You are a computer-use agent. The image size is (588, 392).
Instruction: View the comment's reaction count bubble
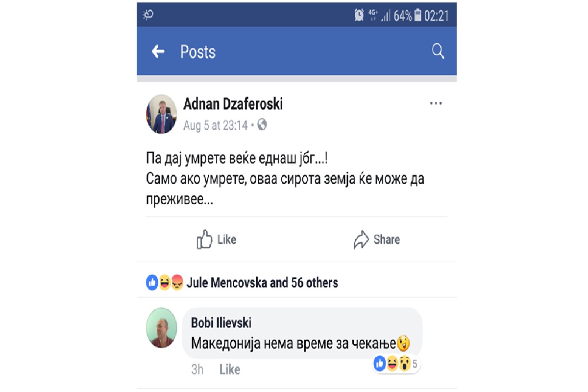[396, 364]
